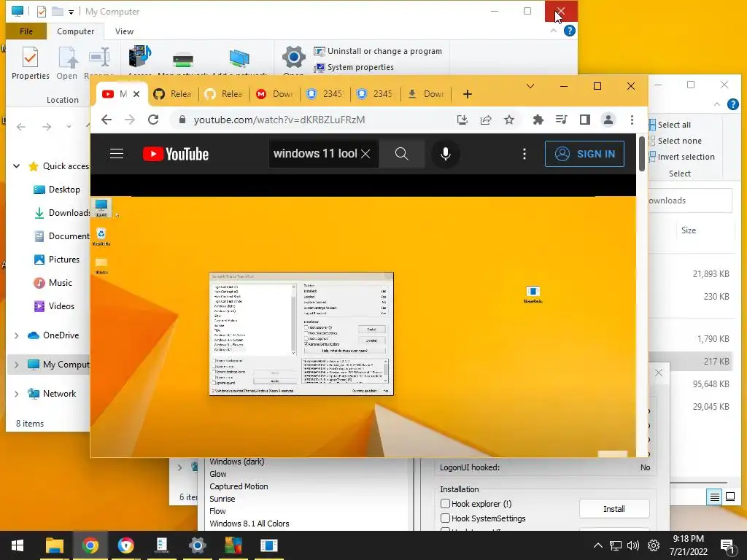The width and height of the screenshot is (747, 560).
Task: Switch to View ribbon tab
Action: tap(124, 31)
